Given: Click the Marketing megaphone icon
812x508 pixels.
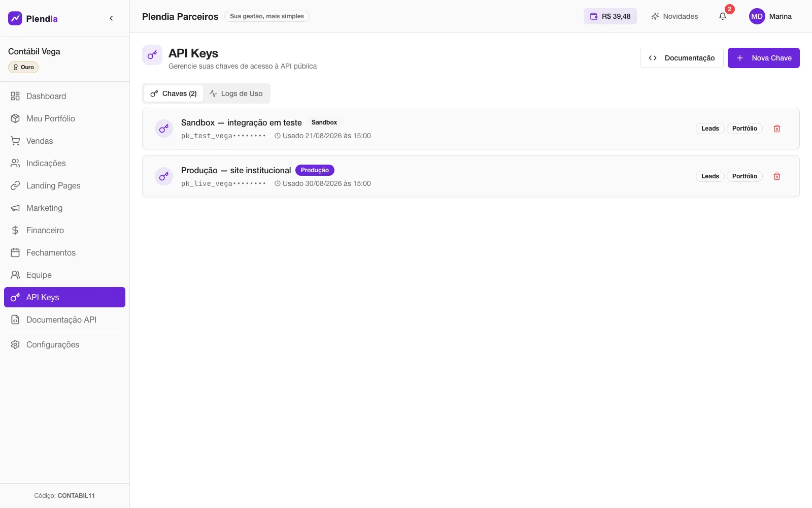Looking at the screenshot, I should click(15, 208).
